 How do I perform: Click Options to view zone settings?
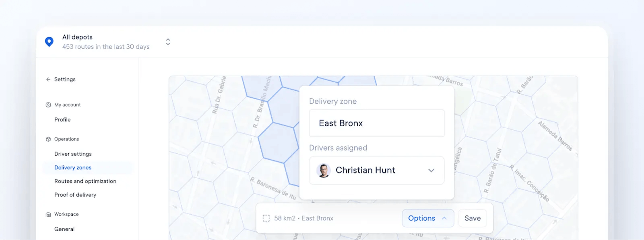point(427,218)
